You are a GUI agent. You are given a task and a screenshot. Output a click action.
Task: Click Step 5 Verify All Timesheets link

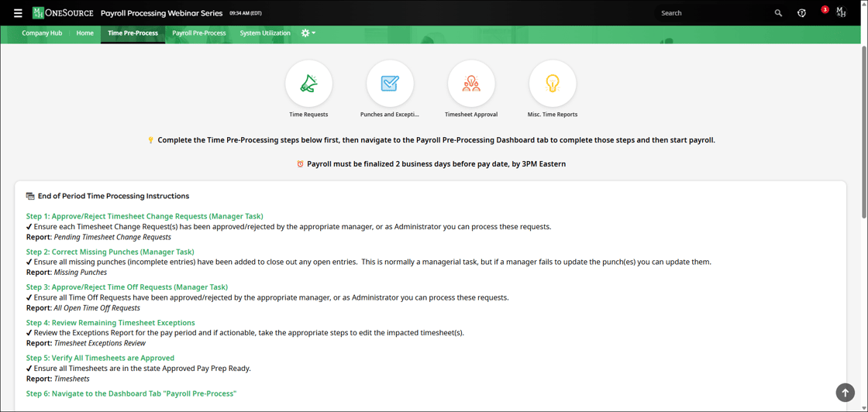pyautogui.click(x=100, y=358)
